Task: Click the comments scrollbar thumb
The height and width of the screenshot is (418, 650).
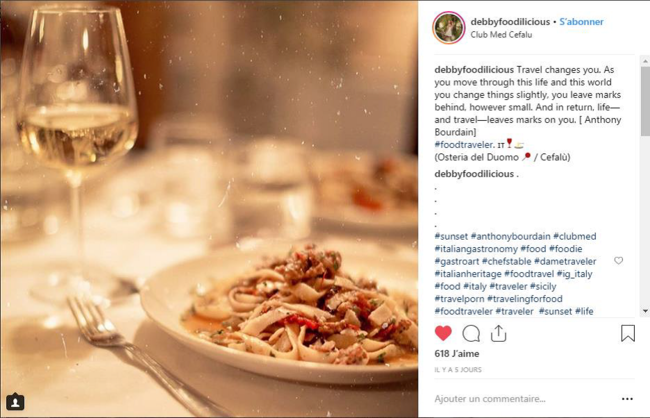Action: pos(645,101)
